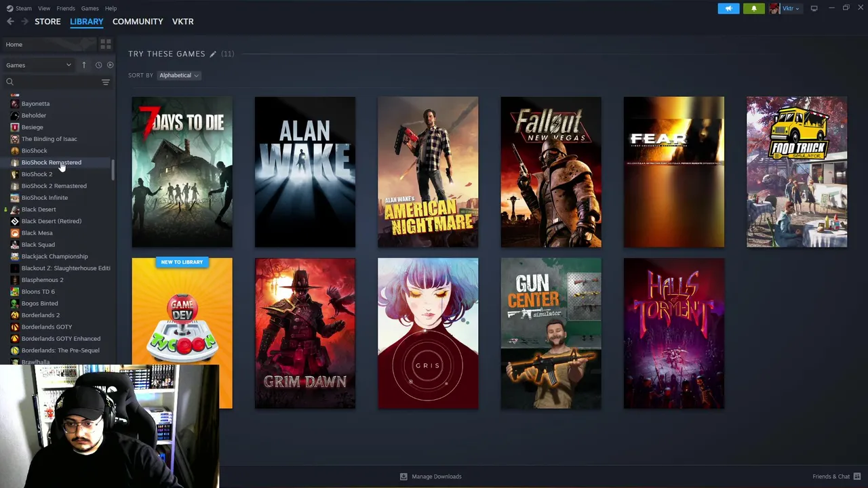This screenshot has height=488, width=868.
Task: Open the Help menu
Action: 111,8
